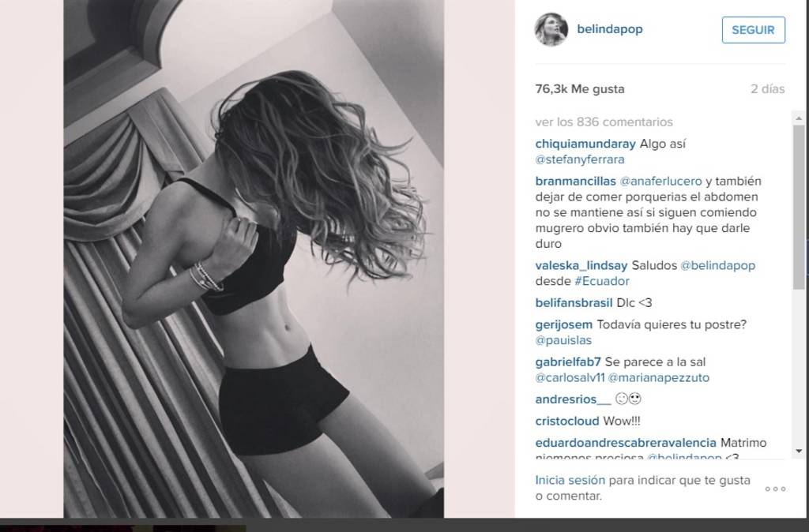809x532 pixels.
Task: Open chiquiamundaray commenter profile
Action: pyautogui.click(x=585, y=144)
